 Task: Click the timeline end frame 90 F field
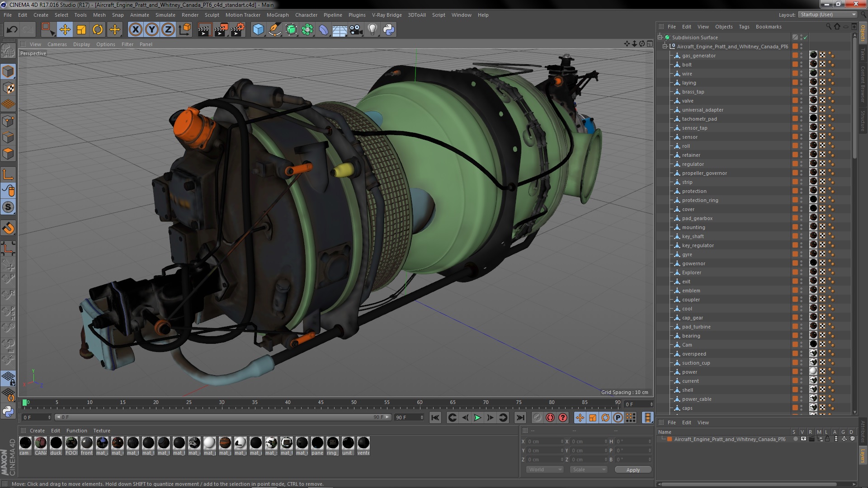(409, 418)
